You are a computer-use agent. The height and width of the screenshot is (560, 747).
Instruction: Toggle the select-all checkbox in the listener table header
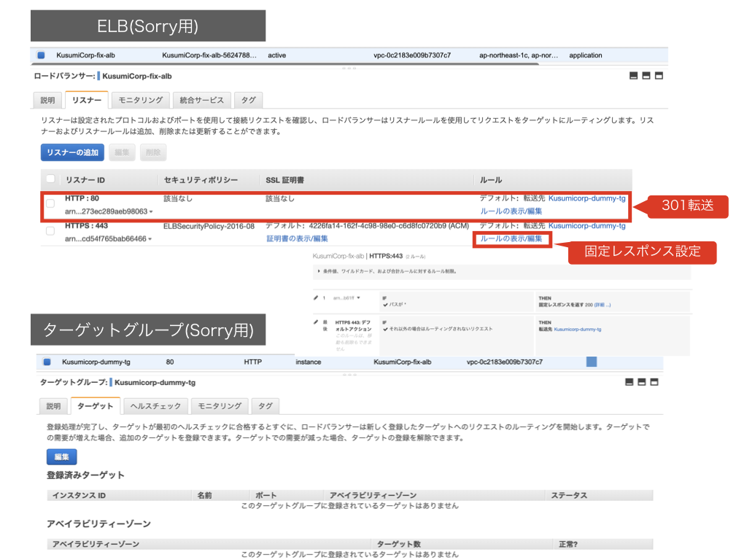50,179
